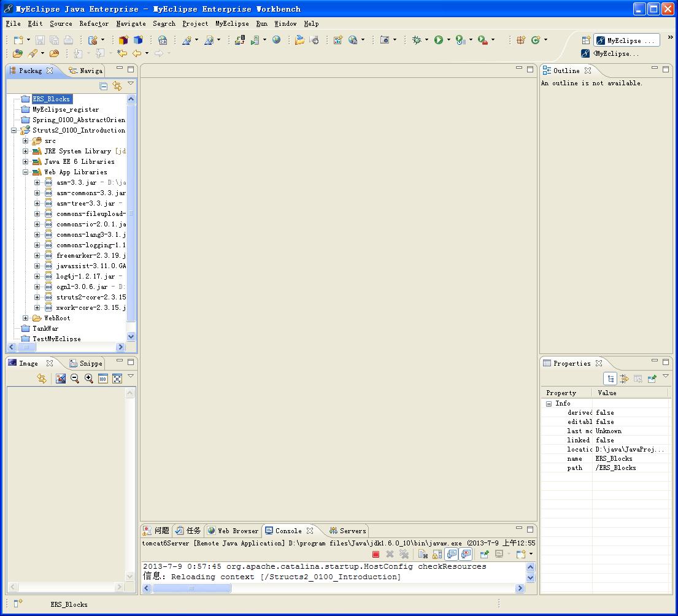Expand the src folder tree node
Screen dimensions: 678x616
pos(26,141)
